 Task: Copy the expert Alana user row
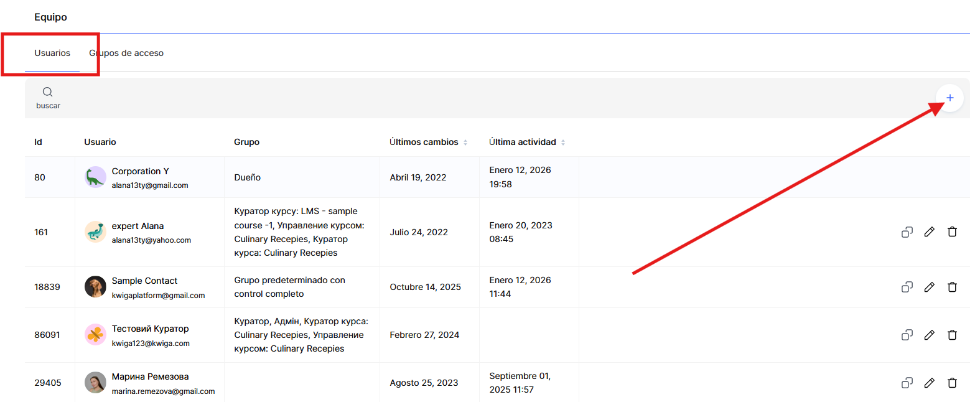pos(907,232)
